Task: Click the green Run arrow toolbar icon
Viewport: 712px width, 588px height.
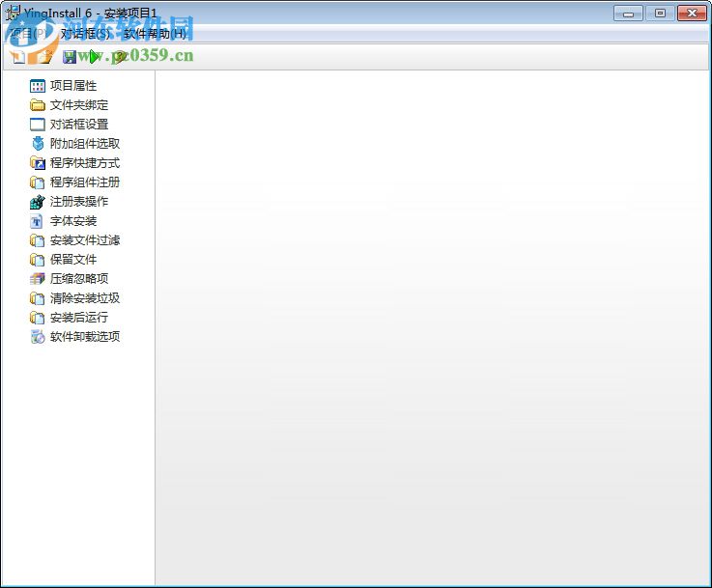Action: (94, 57)
